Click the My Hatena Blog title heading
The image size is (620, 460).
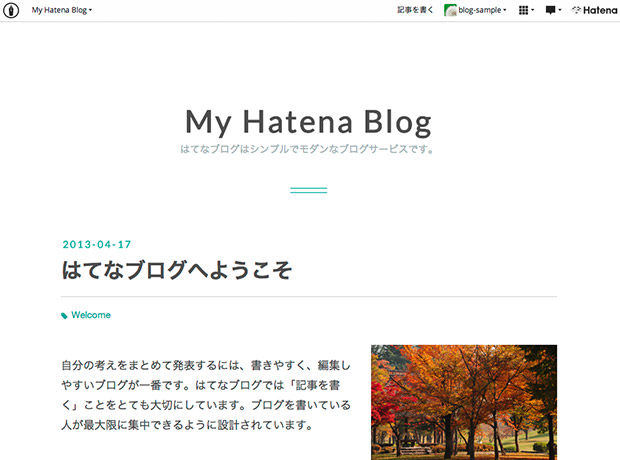coord(308,122)
